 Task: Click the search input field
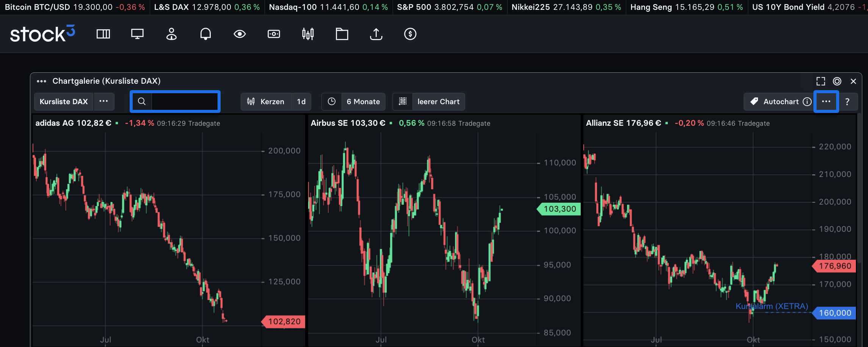pos(185,102)
